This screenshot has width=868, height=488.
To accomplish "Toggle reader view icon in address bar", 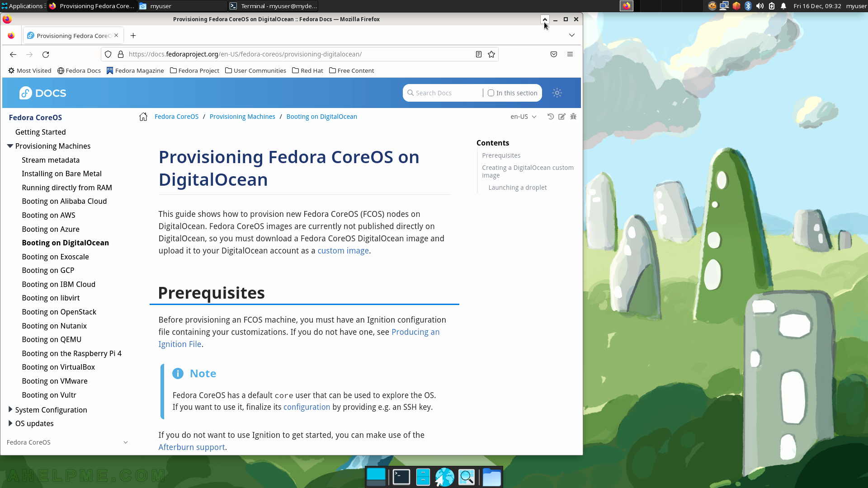I will (479, 54).
